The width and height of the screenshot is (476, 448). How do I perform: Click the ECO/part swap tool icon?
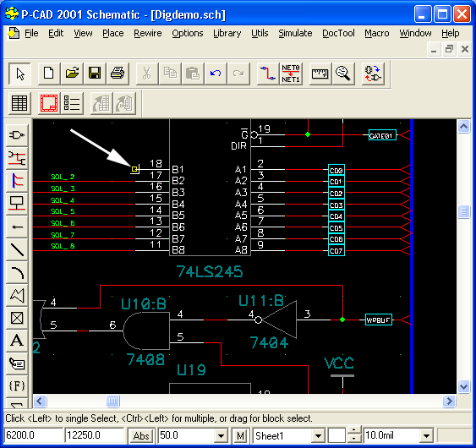point(373,74)
